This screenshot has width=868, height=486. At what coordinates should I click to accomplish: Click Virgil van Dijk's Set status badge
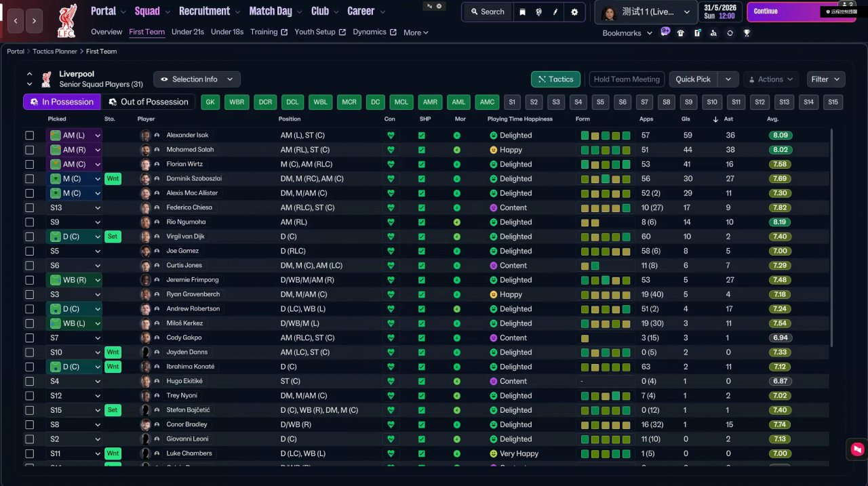pyautogui.click(x=113, y=237)
